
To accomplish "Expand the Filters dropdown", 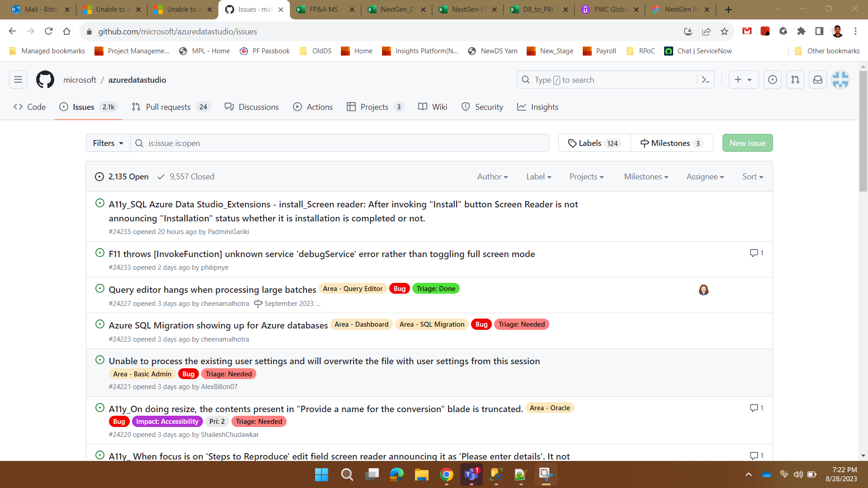I will pyautogui.click(x=108, y=143).
